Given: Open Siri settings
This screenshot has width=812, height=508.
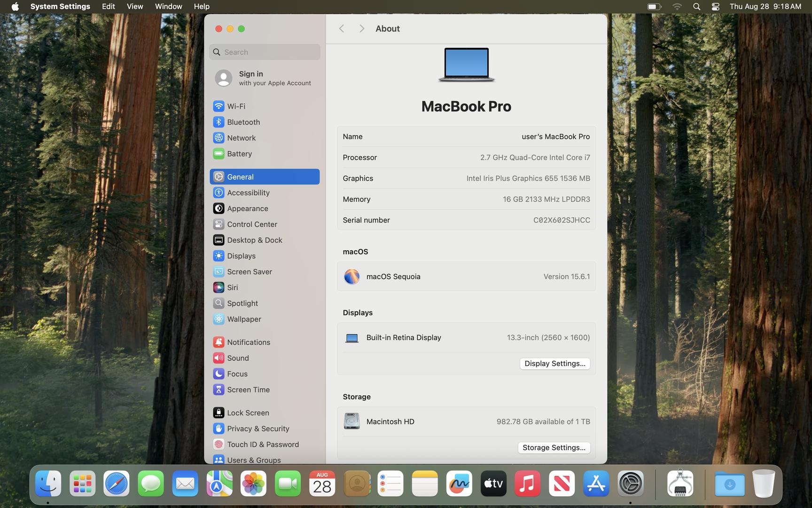Looking at the screenshot, I should point(265,287).
